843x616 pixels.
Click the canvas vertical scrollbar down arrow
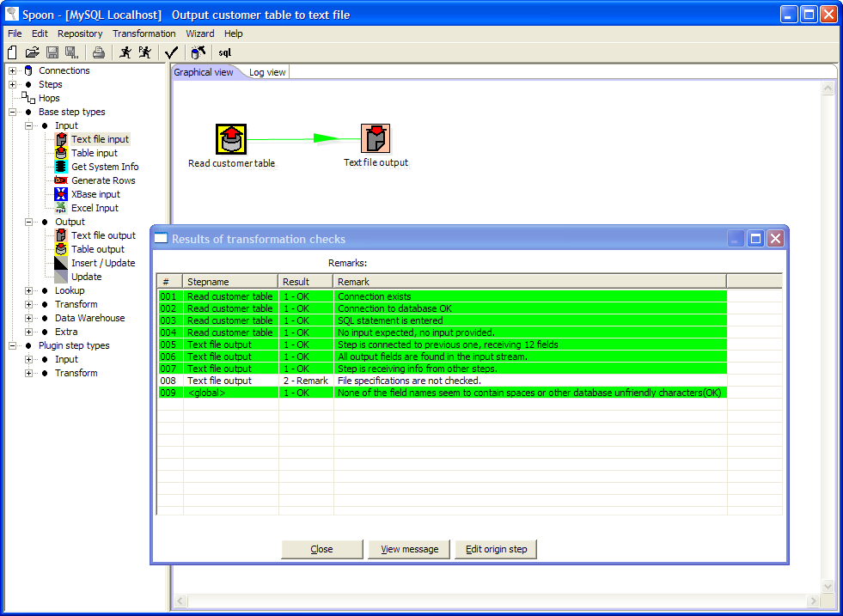828,586
